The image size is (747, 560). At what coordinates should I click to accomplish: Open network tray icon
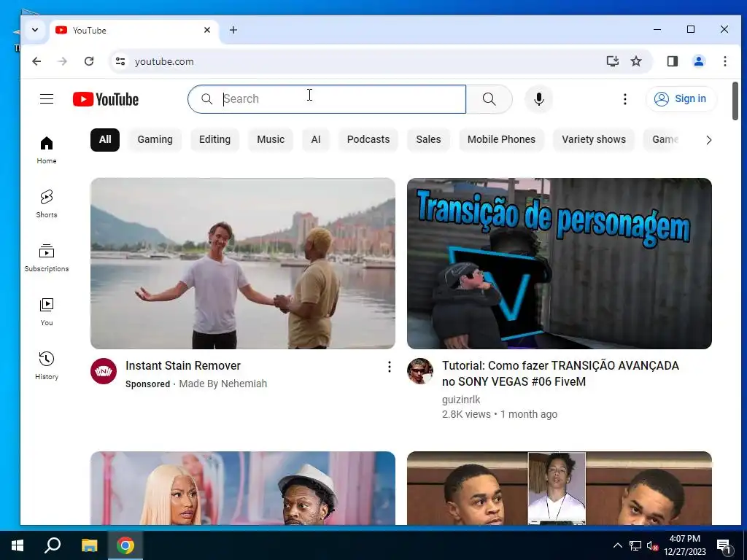pos(635,545)
